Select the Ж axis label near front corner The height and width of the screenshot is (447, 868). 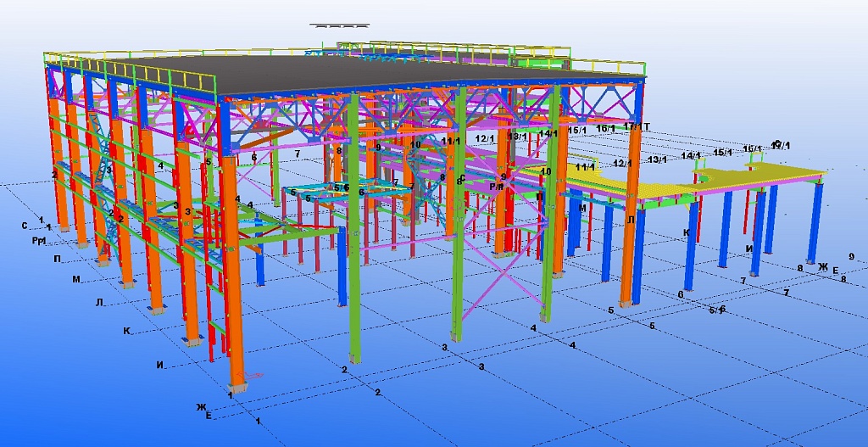pyautogui.click(x=202, y=408)
